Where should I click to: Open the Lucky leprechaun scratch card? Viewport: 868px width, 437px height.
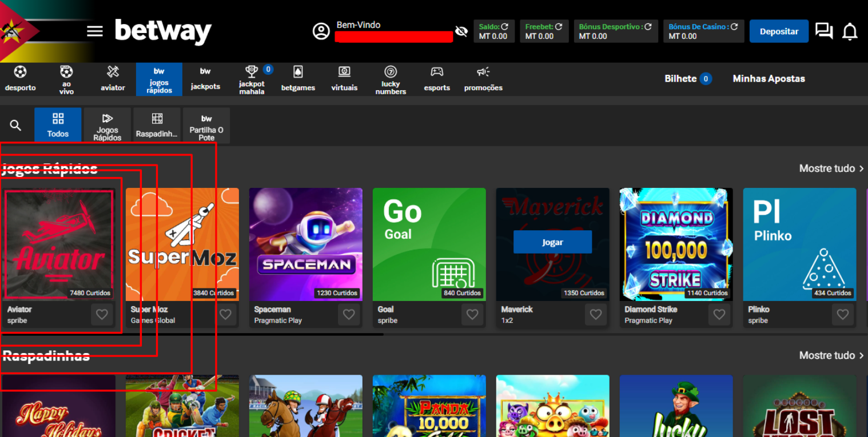[676, 406]
